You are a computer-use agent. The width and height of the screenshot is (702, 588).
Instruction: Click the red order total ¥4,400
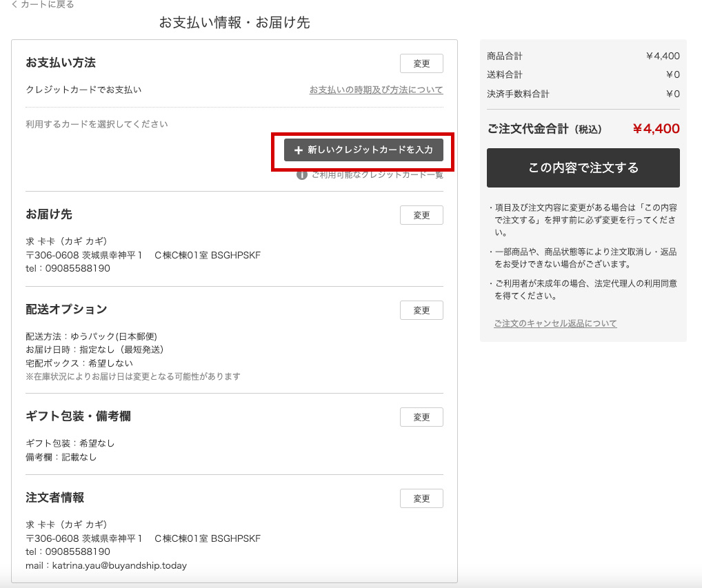[656, 129]
